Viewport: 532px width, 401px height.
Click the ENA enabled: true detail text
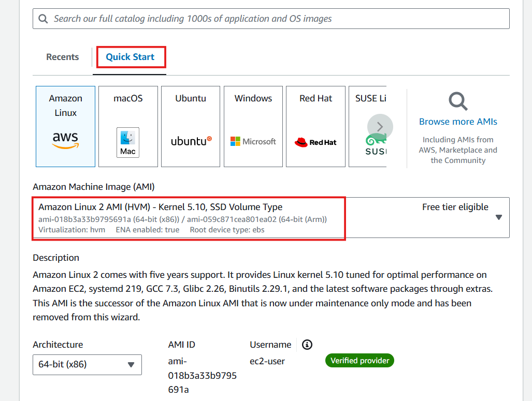[x=147, y=230]
